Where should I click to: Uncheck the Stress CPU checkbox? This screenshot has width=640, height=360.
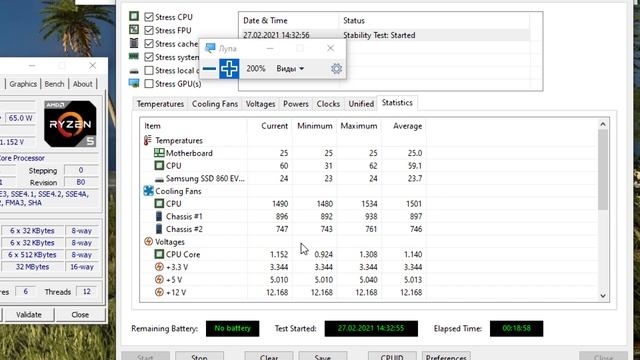click(149, 17)
